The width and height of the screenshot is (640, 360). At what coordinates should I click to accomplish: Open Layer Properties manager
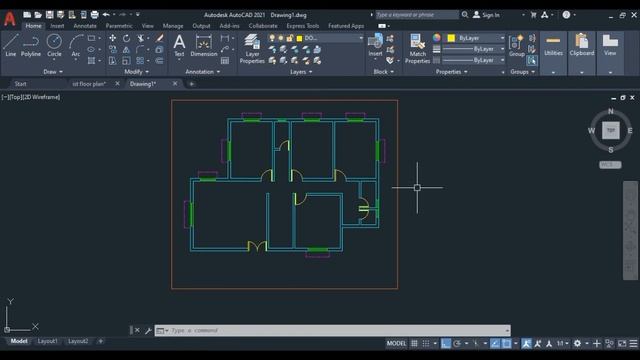[x=252, y=49]
